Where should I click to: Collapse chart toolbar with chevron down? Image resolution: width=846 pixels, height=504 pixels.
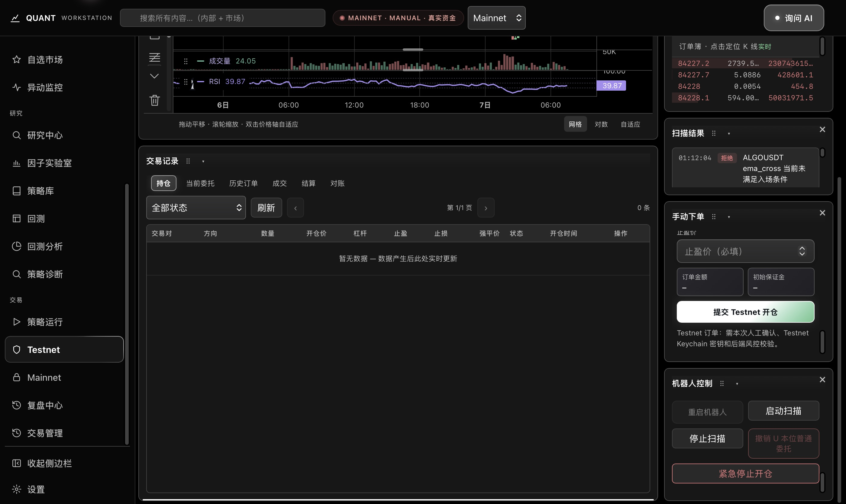coord(154,76)
